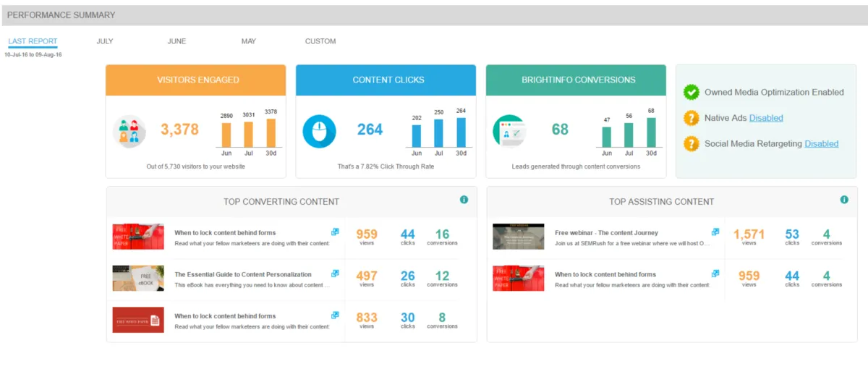Click the large 264 clicks figure
The image size is (868, 377).
pyautogui.click(x=370, y=130)
